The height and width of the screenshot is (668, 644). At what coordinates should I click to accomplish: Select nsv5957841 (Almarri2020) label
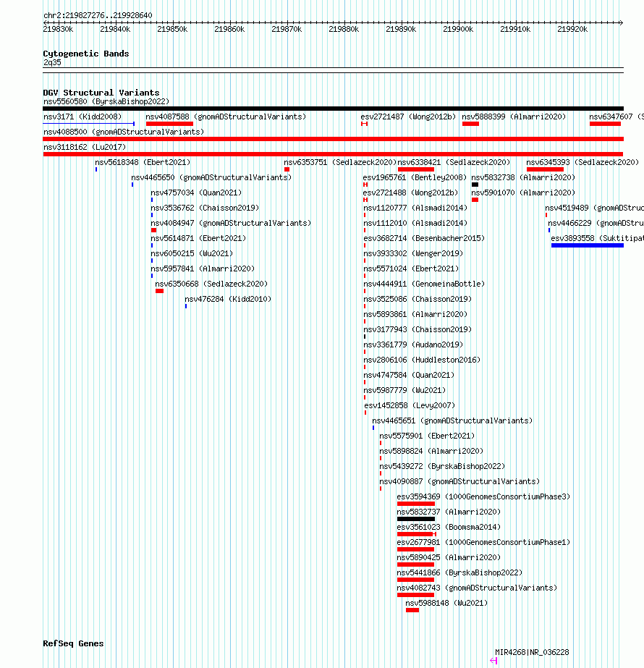[203, 269]
